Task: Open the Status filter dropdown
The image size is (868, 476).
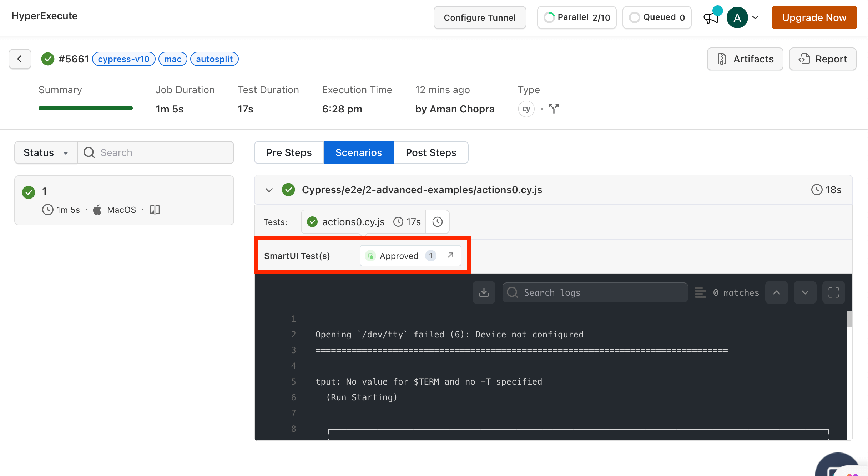Action: coord(46,152)
